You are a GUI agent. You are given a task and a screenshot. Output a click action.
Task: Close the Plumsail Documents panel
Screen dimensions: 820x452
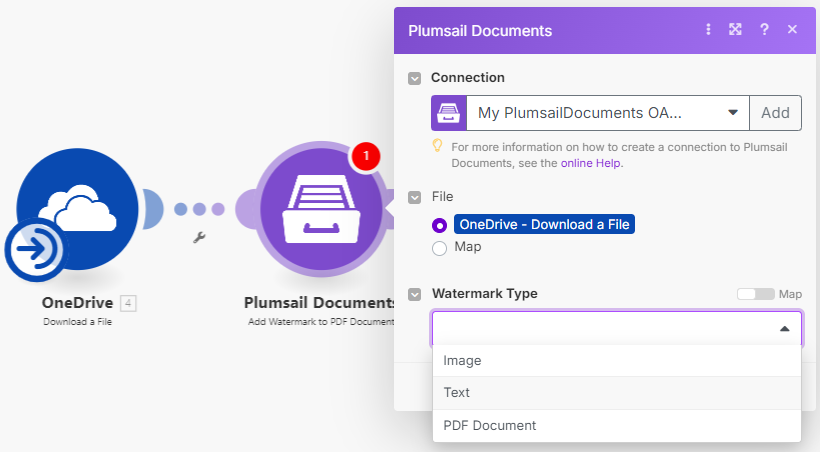792,30
